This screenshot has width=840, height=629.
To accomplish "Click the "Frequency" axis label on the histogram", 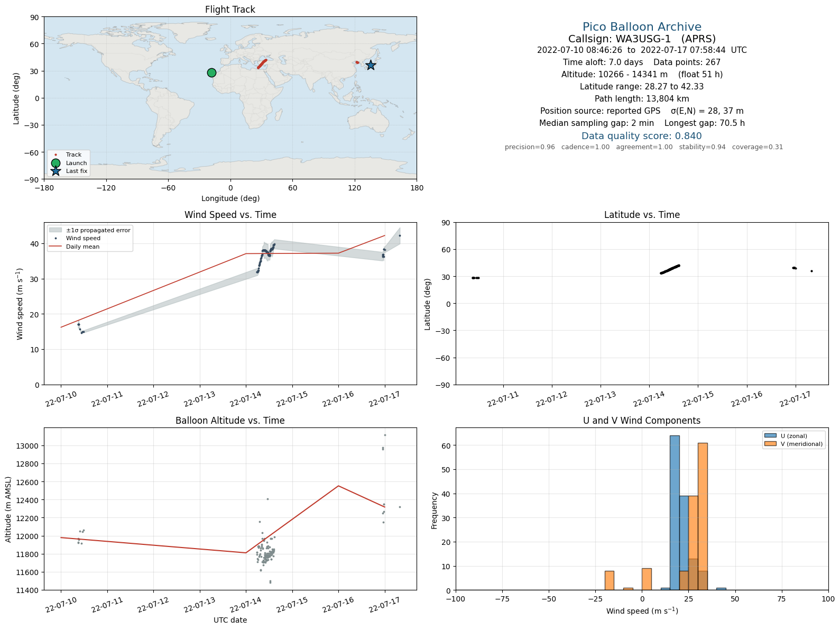I will coord(435,510).
